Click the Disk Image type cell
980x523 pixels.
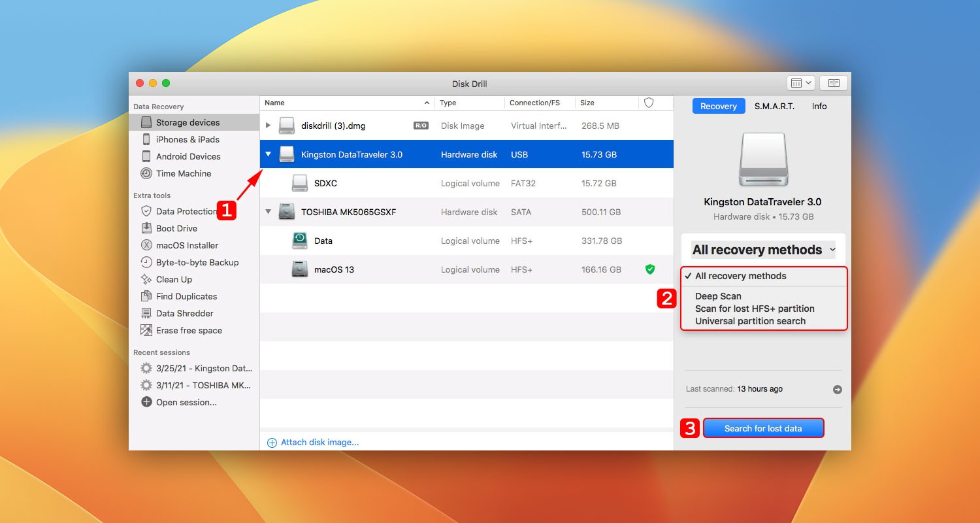[x=463, y=126]
